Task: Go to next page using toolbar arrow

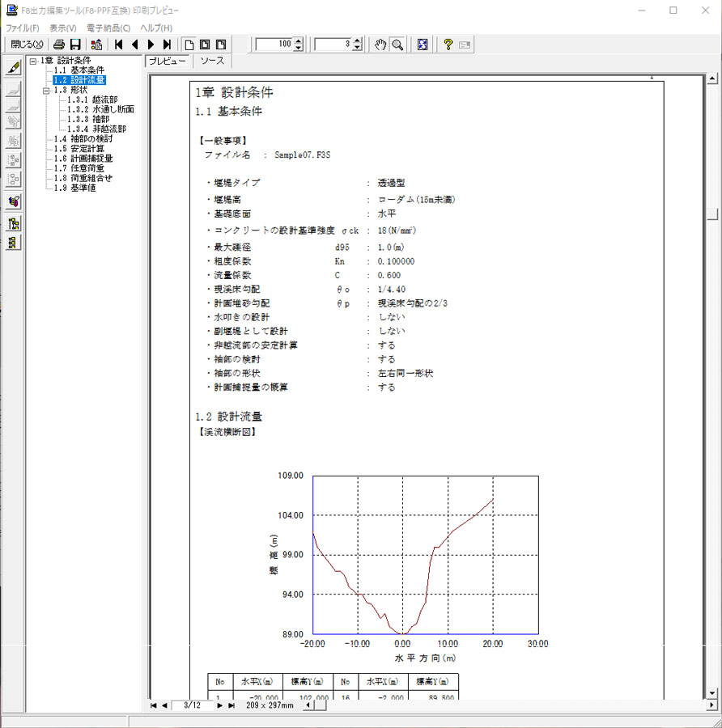Action: [151, 44]
